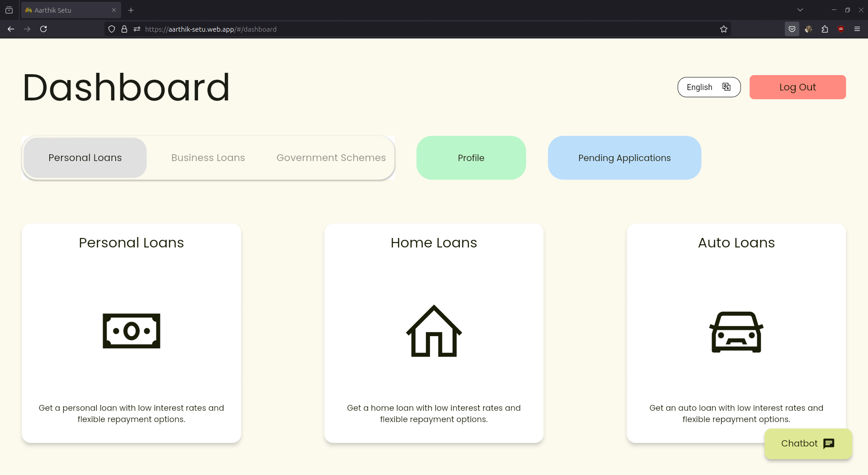
Task: View site security padlock information
Action: pyautogui.click(x=124, y=29)
